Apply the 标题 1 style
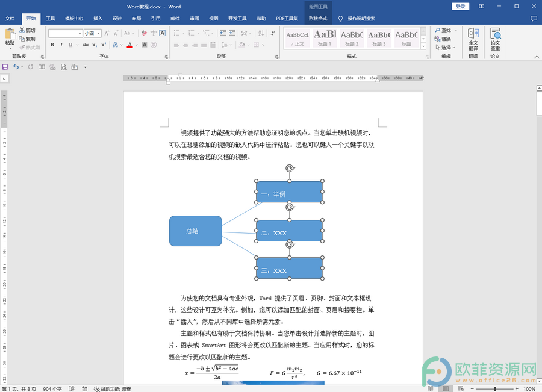Screen dimensions: 542x392 click(325, 38)
